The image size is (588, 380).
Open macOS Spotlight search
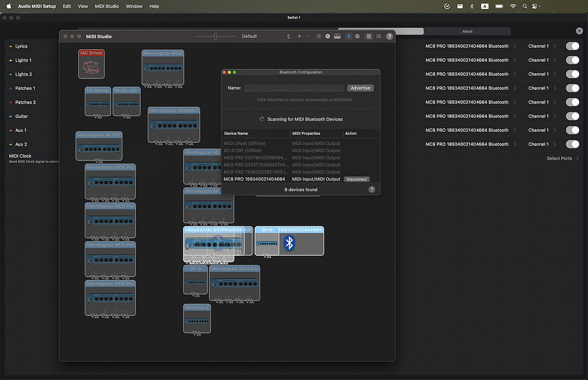click(525, 7)
